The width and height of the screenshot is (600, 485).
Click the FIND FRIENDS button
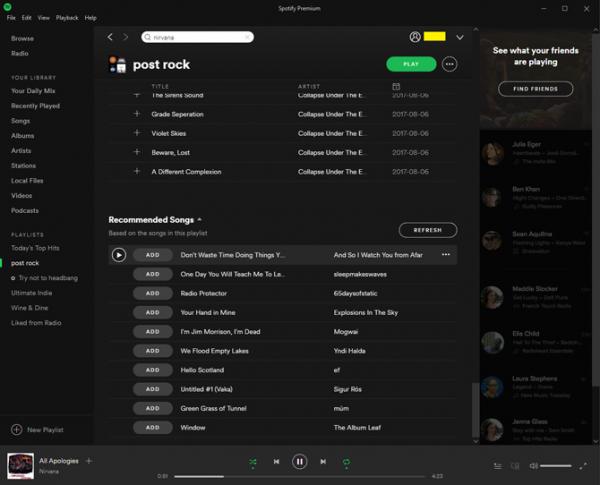[536, 89]
